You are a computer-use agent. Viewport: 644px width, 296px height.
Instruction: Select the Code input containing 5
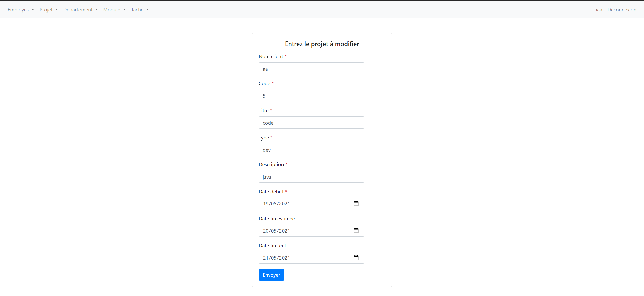tap(311, 95)
